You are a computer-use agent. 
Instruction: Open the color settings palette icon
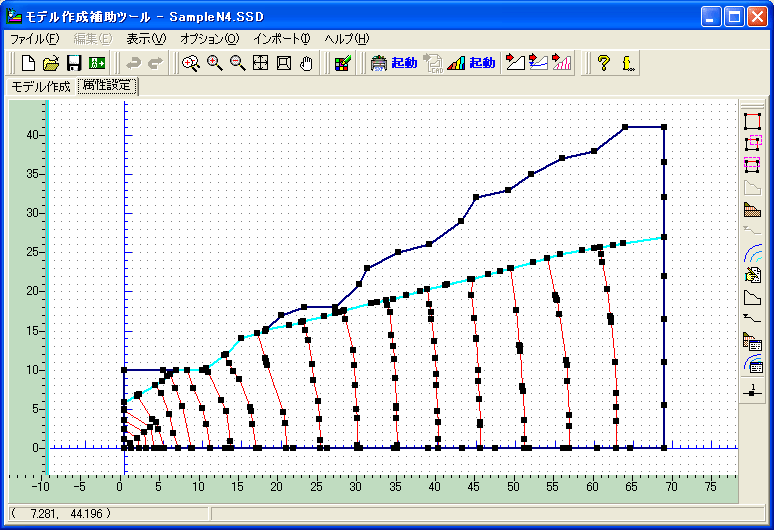click(x=343, y=63)
